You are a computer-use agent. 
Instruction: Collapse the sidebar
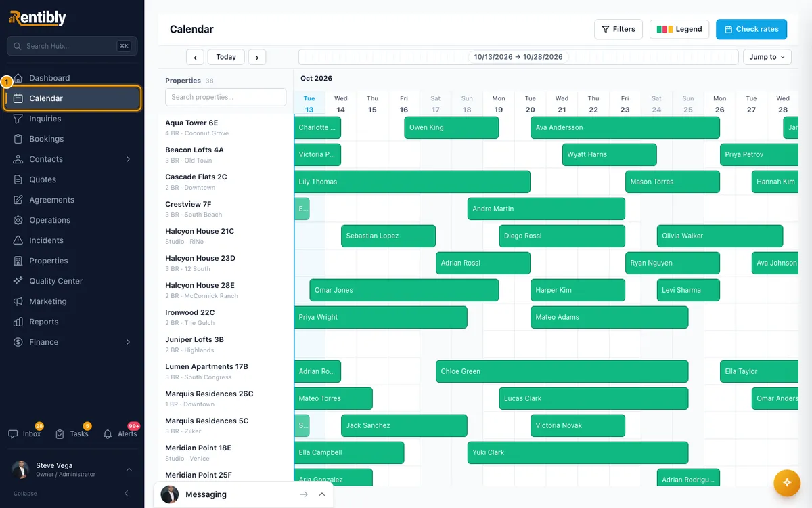[x=72, y=494]
